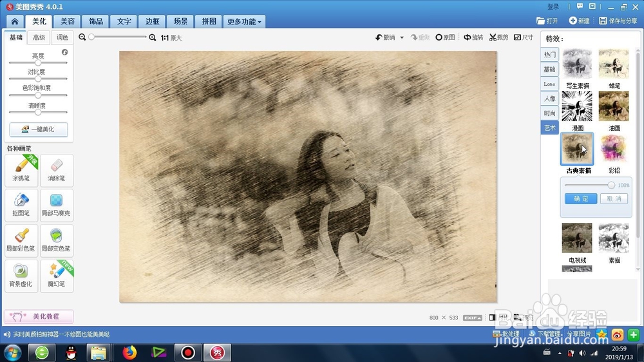
Task: Go to the home icon tab
Action: coord(15,21)
